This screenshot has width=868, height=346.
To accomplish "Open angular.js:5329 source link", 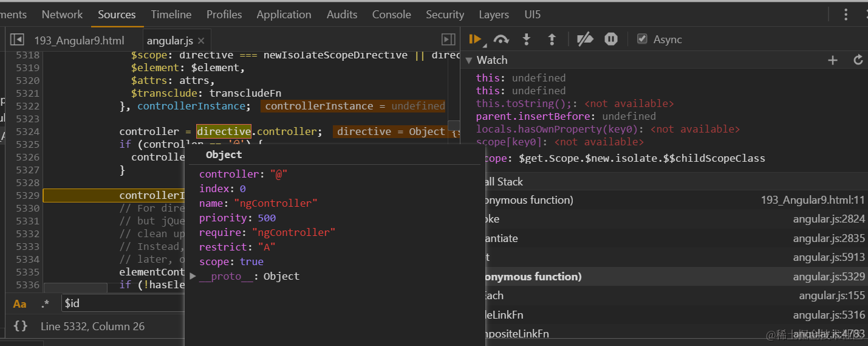I will click(x=829, y=277).
